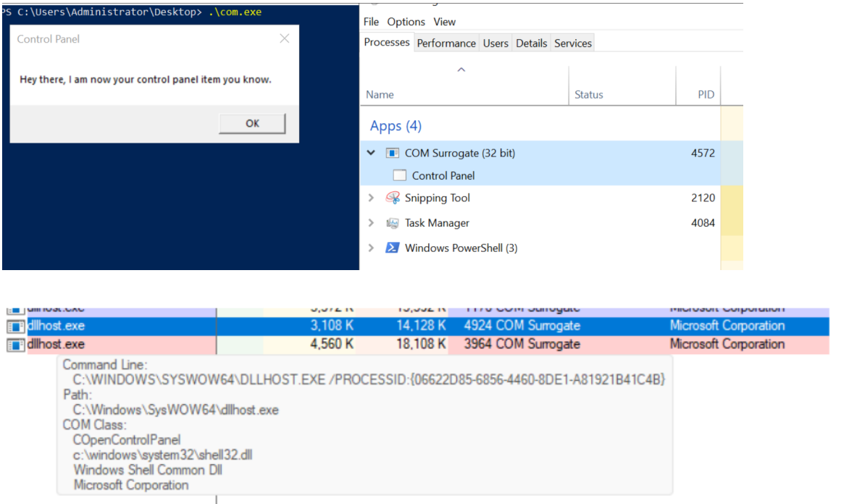
Task: Click the Control Panel child window icon
Action: (x=399, y=176)
